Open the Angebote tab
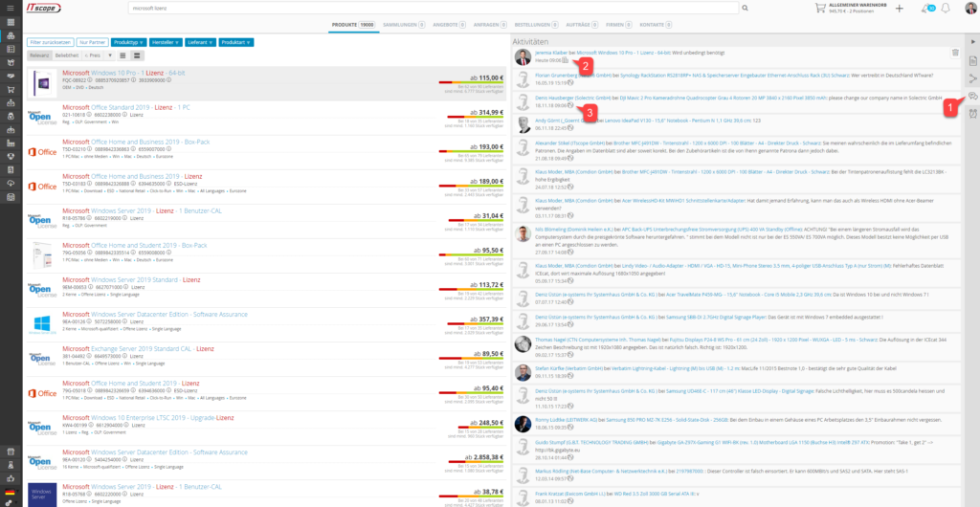This screenshot has height=507, width=980. pyautogui.click(x=450, y=24)
